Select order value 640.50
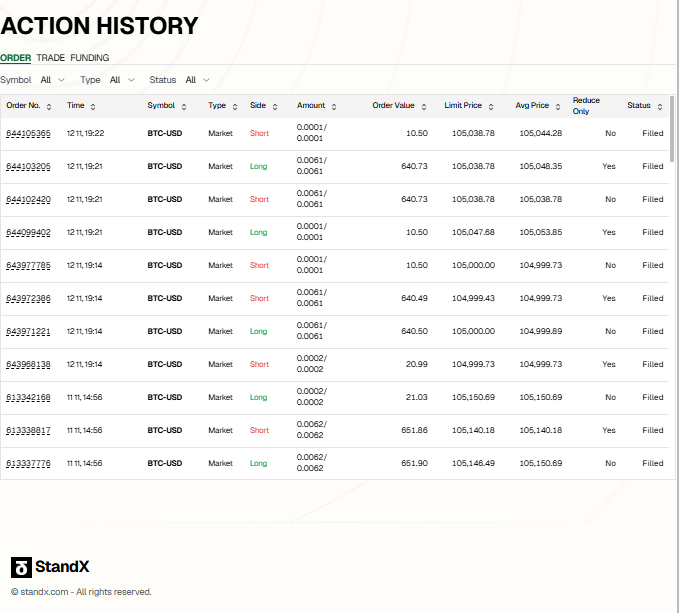The width and height of the screenshot is (679, 613). click(x=414, y=331)
